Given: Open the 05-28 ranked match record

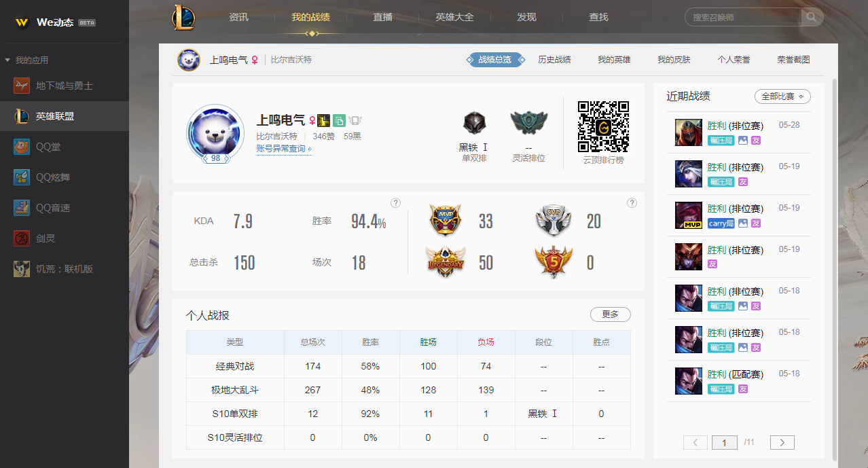Looking at the screenshot, I should click(739, 132).
